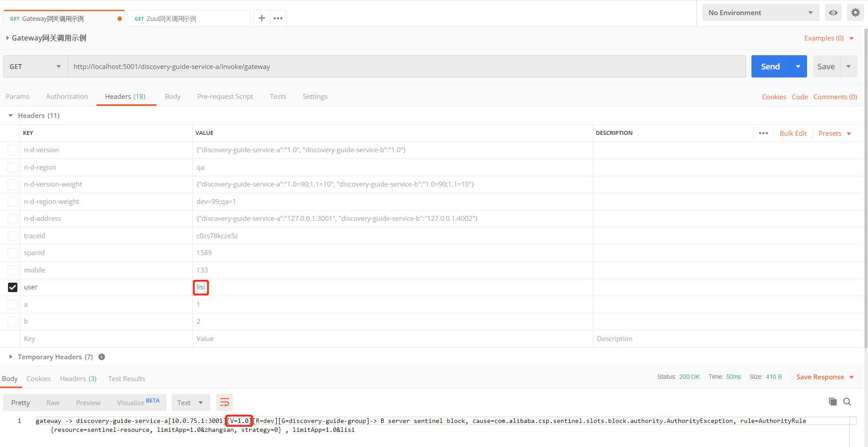Open response format Text dropdown

coord(190,402)
